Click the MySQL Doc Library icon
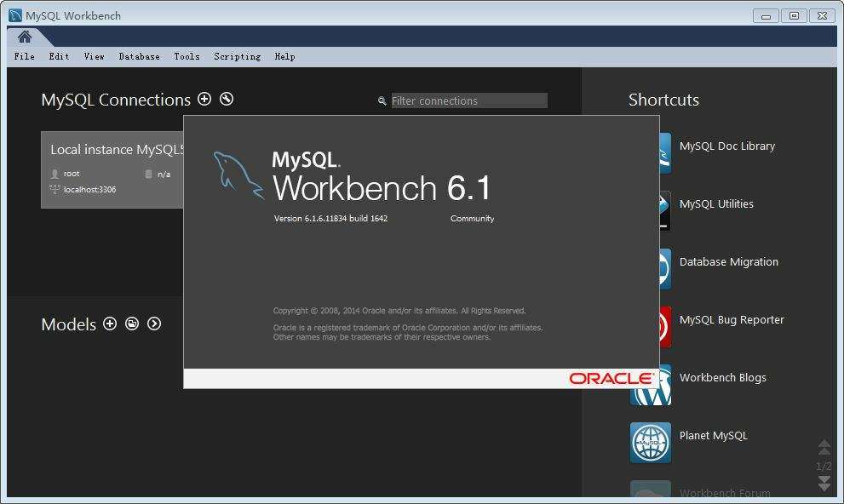Viewport: 844px width, 504px height. 665,153
